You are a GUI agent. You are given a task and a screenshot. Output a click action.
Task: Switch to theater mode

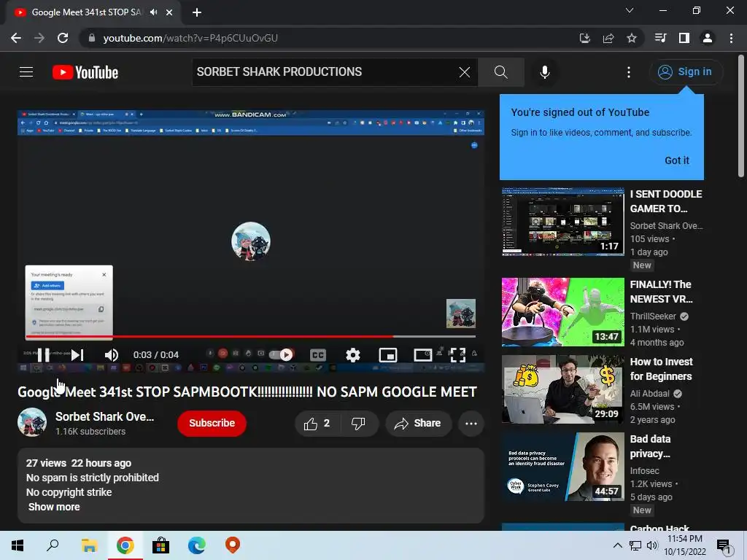[x=422, y=355]
